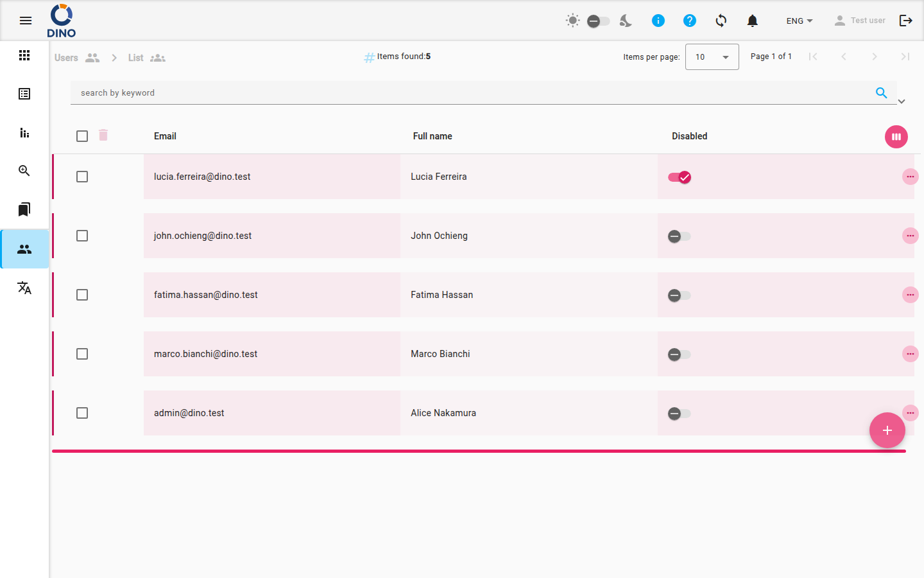Click the Users breadcrumb
Viewport: 924px width, 578px height.
[77, 58]
